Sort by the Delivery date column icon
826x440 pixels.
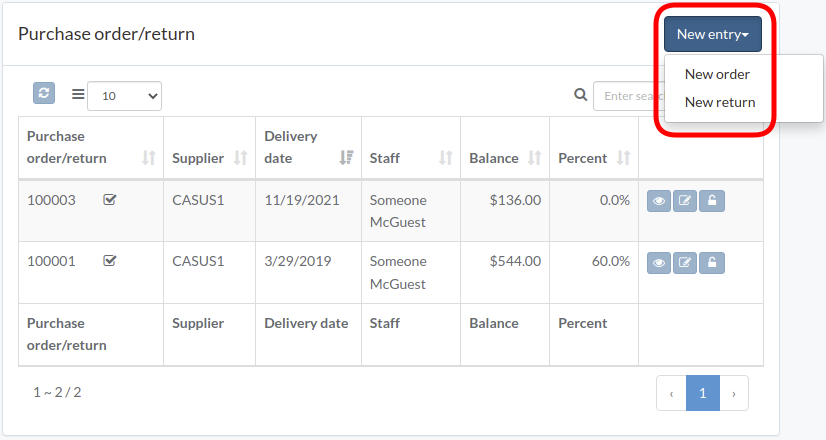tap(346, 158)
